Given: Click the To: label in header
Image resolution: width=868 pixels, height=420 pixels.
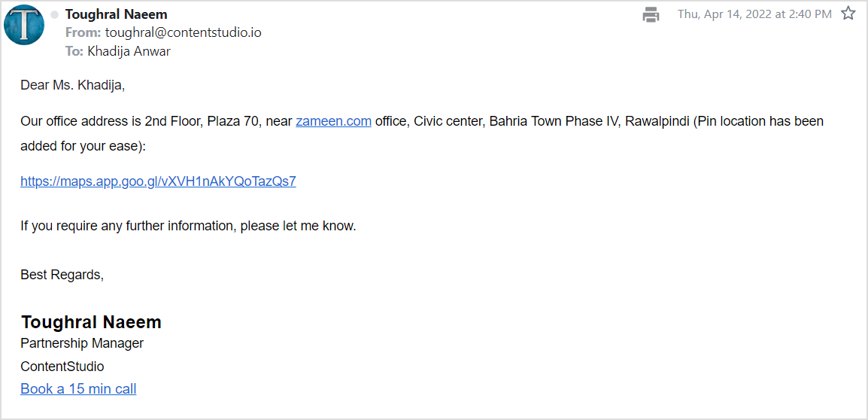Looking at the screenshot, I should tap(74, 51).
